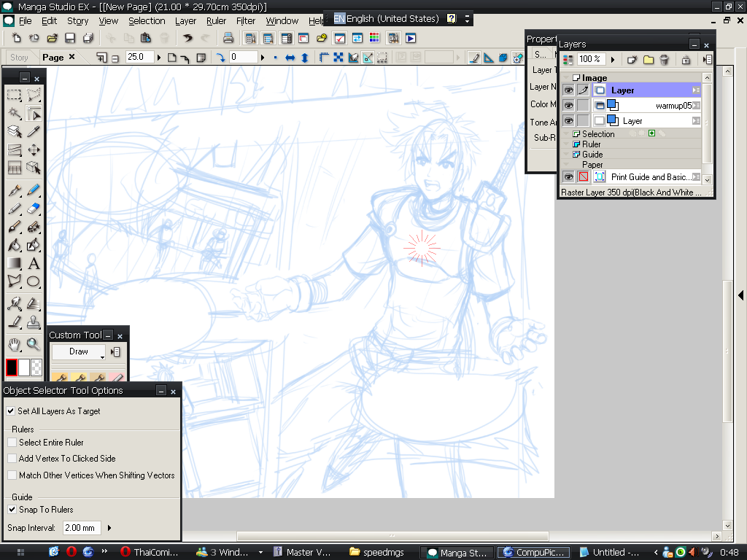Image resolution: width=747 pixels, height=560 pixels.
Task: Lock the layer with padlock icon
Action: (686, 60)
